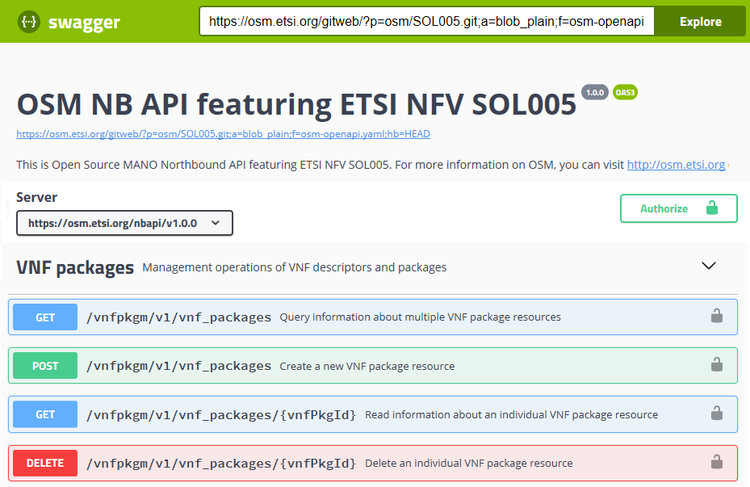Click the VNF packages section heading

(75, 267)
